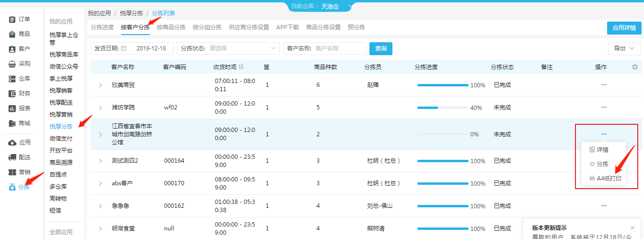Click the 客户名称 input field
The width and height of the screenshot is (644, 239).
(x=340, y=48)
